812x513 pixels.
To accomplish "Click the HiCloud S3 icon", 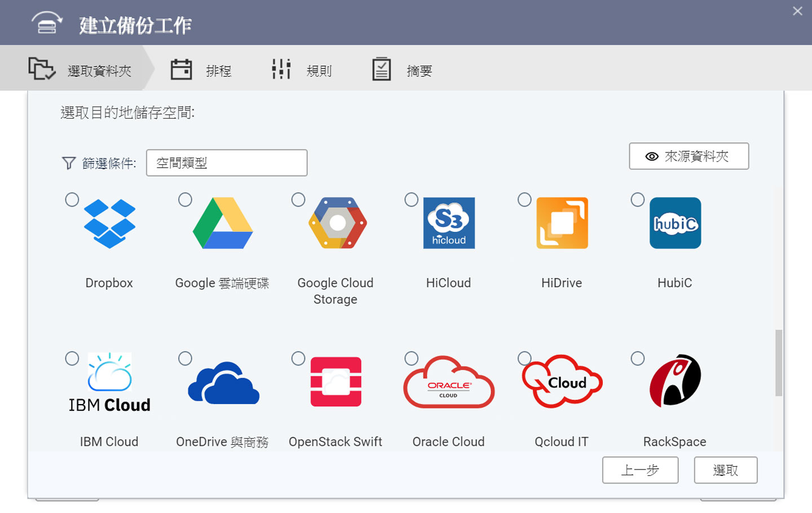I will [449, 223].
